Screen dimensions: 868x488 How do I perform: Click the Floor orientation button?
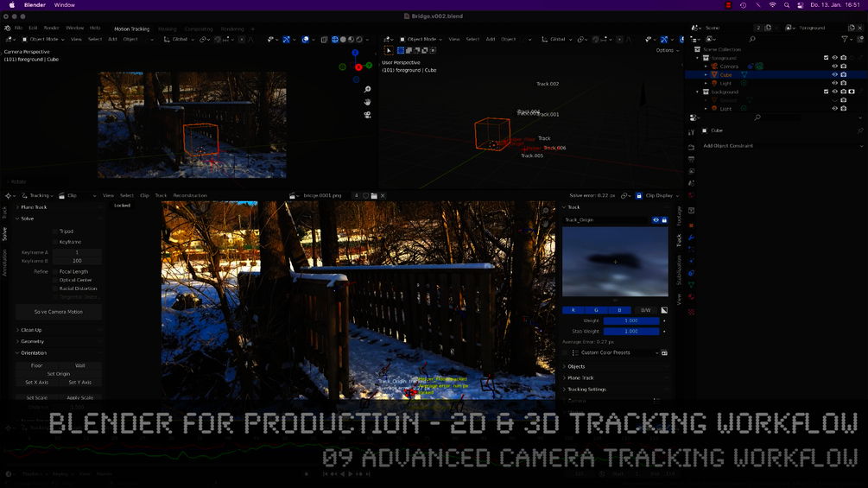click(x=36, y=365)
